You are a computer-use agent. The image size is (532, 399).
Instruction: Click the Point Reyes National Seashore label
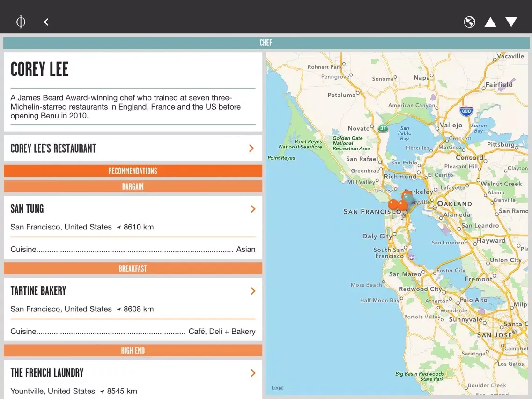click(x=300, y=144)
